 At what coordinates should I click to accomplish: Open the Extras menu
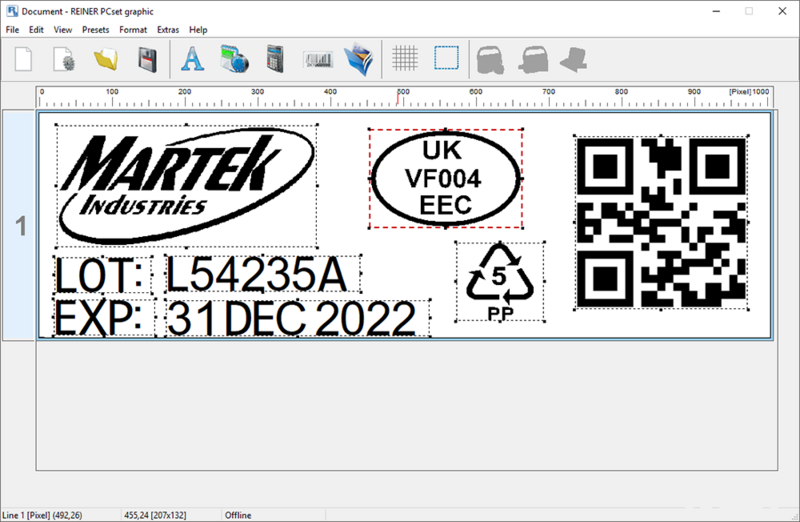pos(168,30)
